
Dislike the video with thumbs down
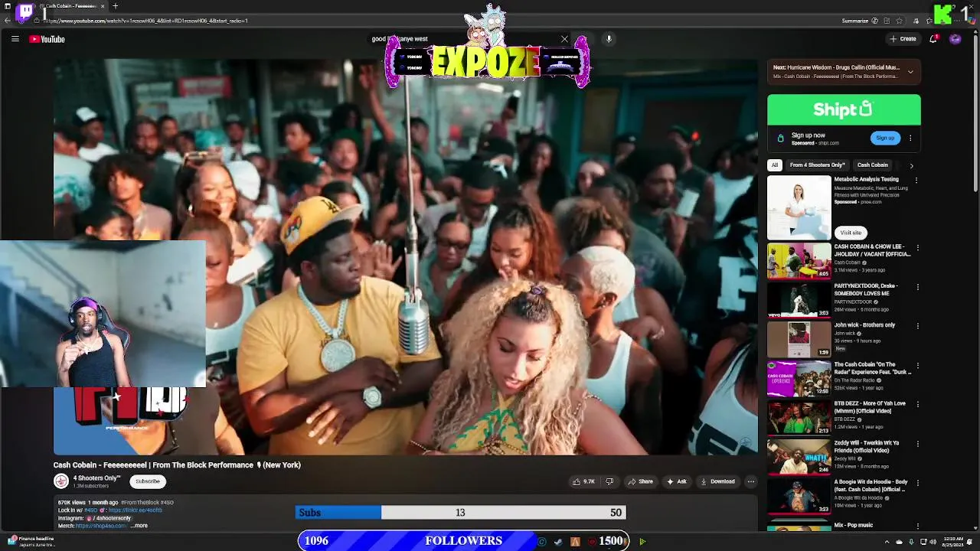point(609,481)
